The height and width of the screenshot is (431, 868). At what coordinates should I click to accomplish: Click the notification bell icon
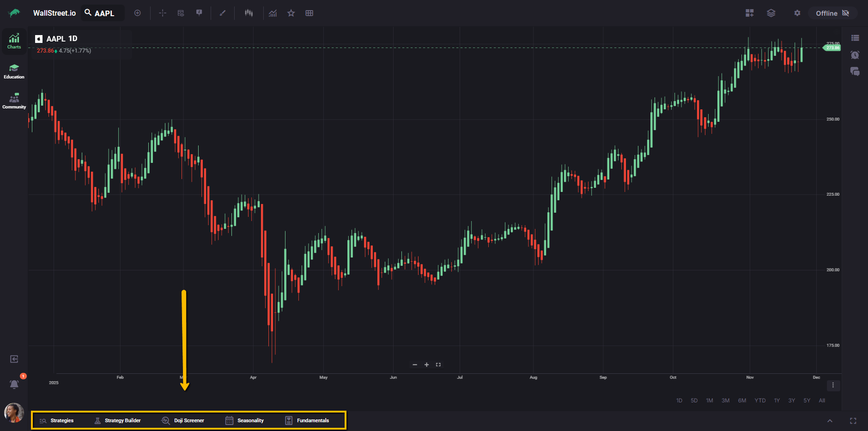coord(14,384)
